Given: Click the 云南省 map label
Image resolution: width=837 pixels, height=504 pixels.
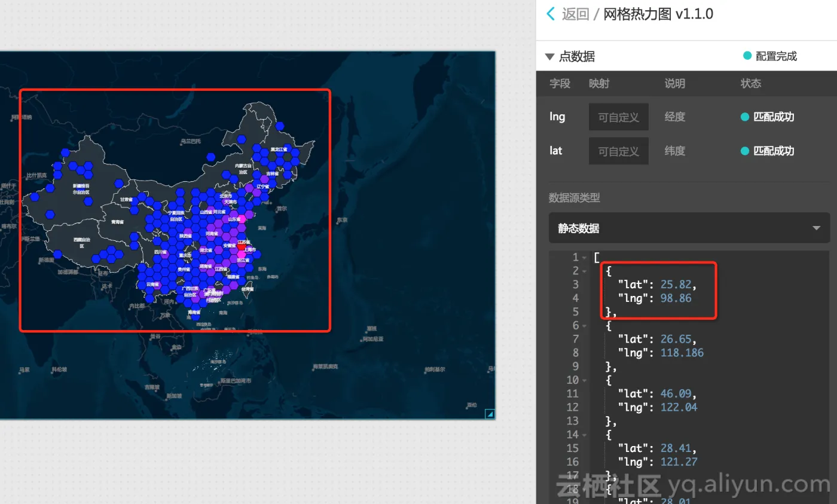Looking at the screenshot, I should (153, 285).
